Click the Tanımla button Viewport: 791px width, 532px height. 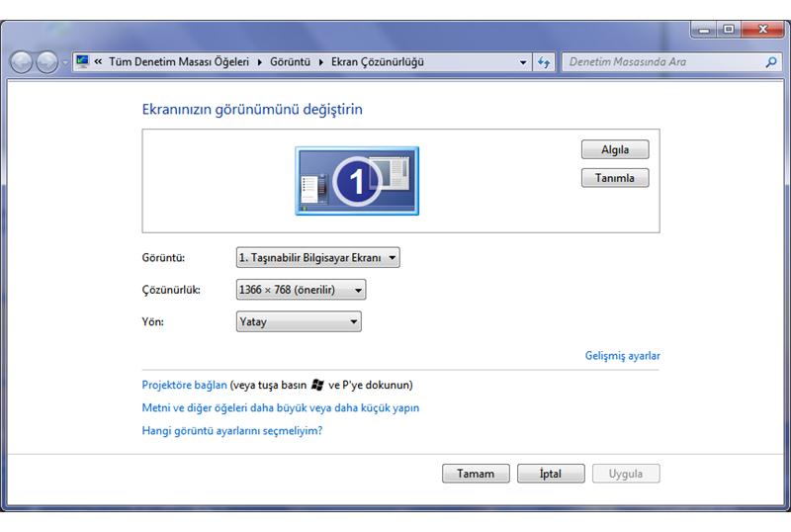[615, 178]
